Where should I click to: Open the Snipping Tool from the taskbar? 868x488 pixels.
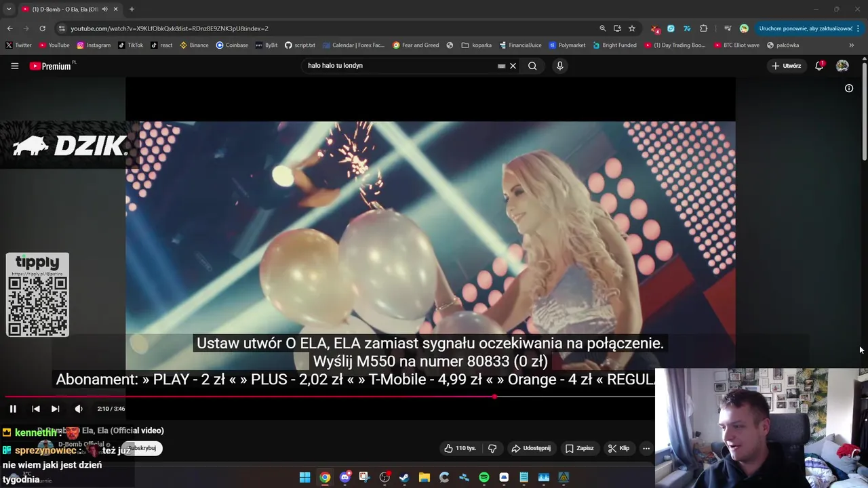(365, 477)
